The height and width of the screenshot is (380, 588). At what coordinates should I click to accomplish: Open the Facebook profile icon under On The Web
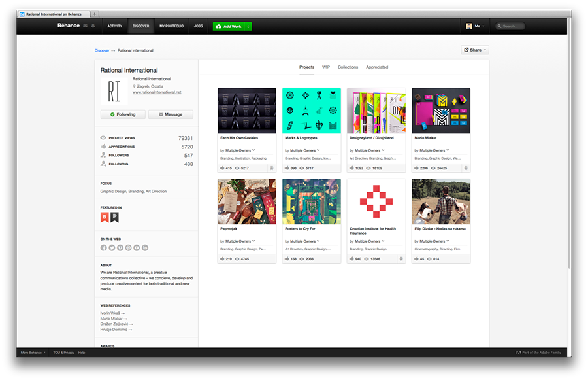103,248
